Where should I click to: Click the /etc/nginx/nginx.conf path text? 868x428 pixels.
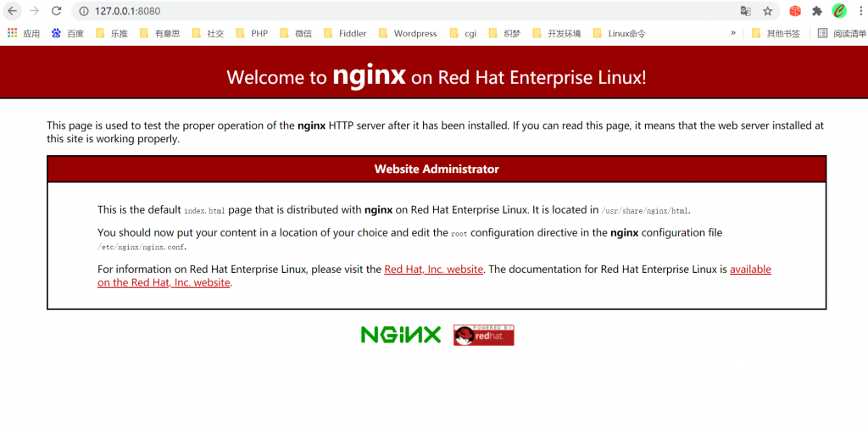[x=142, y=247]
